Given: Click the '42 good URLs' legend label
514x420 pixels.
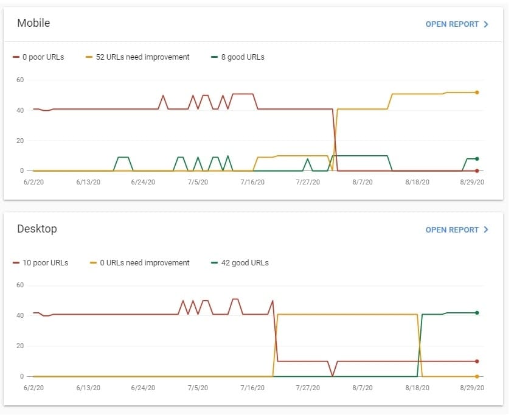Looking at the screenshot, I should point(245,263).
